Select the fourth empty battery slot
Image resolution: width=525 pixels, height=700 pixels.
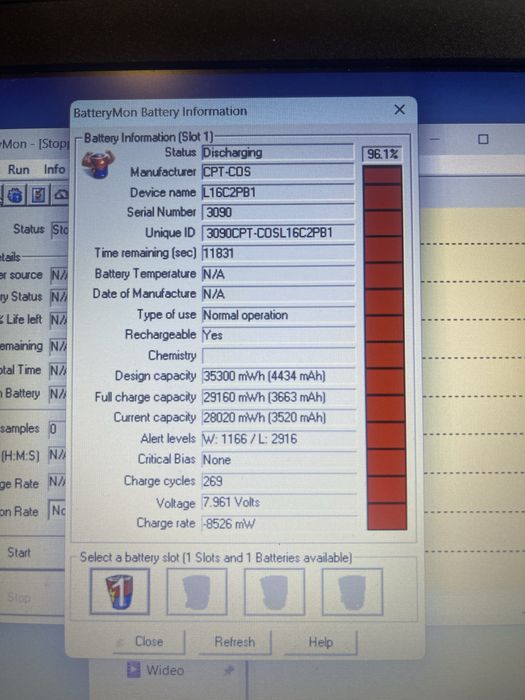click(352, 592)
